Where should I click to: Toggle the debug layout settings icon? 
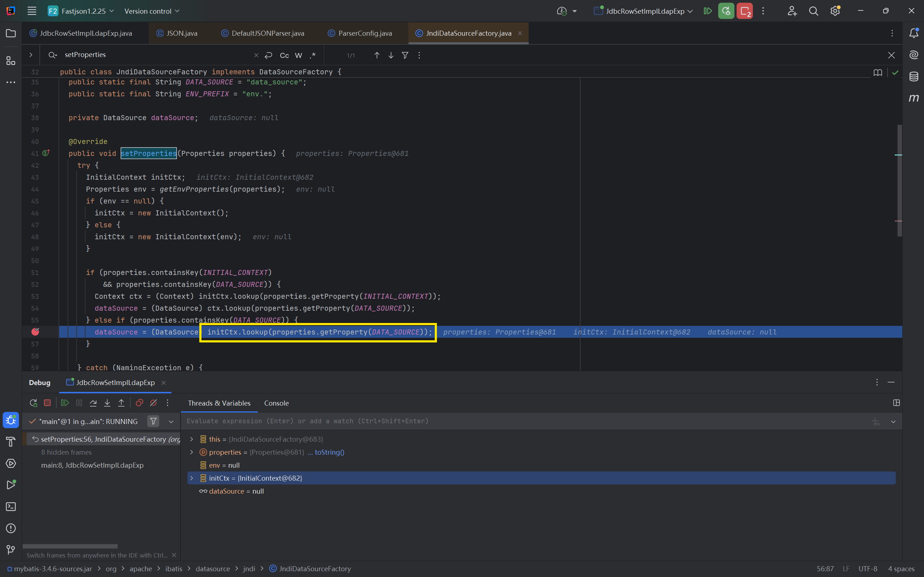(897, 403)
